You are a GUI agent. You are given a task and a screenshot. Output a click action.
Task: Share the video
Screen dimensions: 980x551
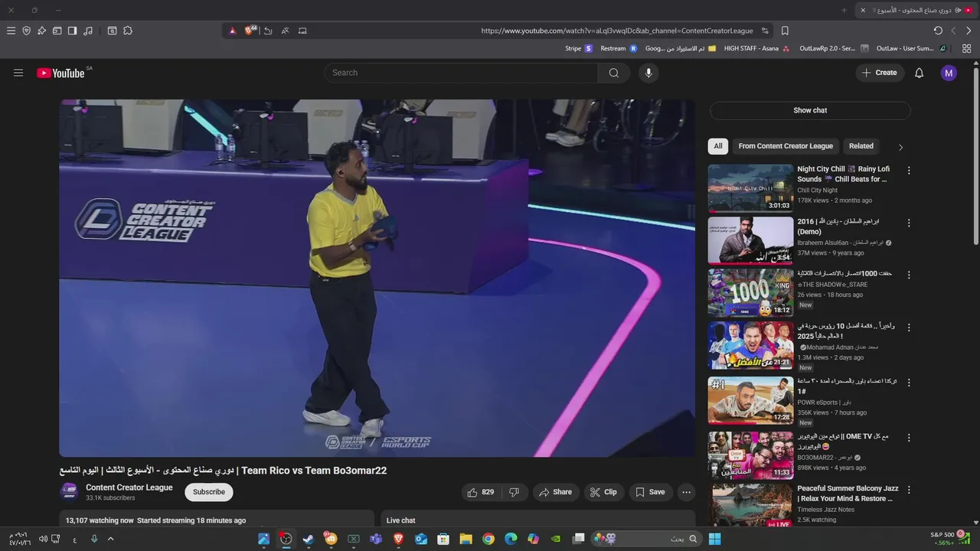[554, 492]
